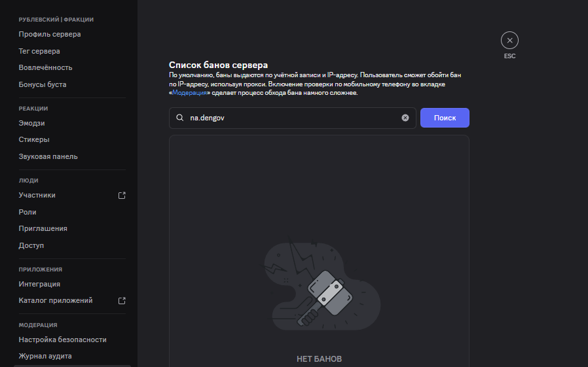This screenshot has height=367, width=588.
Task: Open external link icon beside Каталог приложений
Action: click(121, 301)
